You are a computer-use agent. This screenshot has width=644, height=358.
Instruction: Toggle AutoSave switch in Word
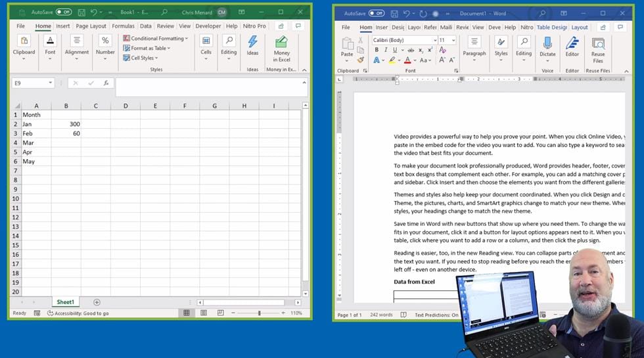[377, 13]
